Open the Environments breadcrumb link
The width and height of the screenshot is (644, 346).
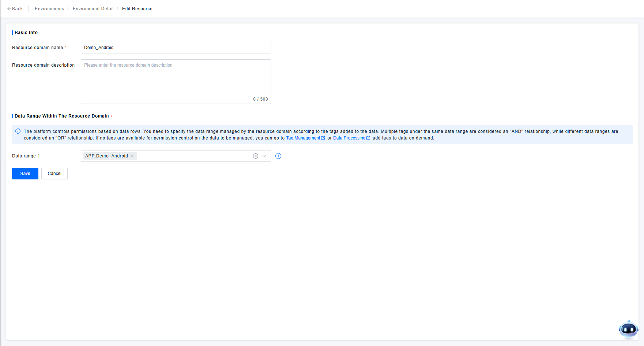[x=49, y=9]
